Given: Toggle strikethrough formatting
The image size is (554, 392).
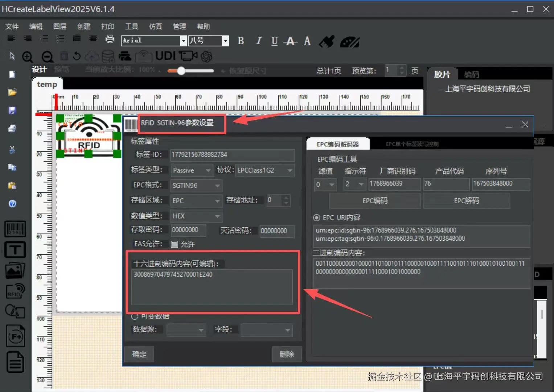Looking at the screenshot, I should point(290,41).
